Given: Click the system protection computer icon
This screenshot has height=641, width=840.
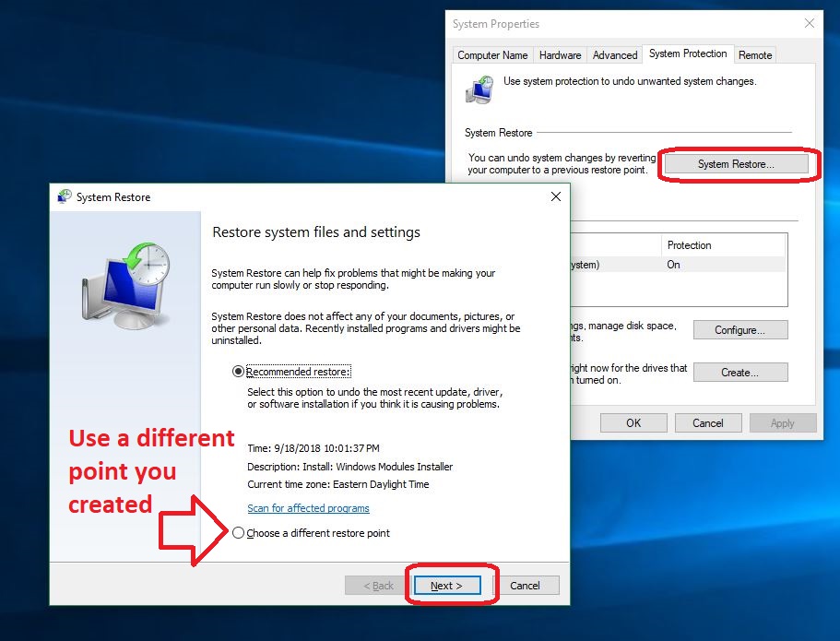Looking at the screenshot, I should tap(479, 89).
